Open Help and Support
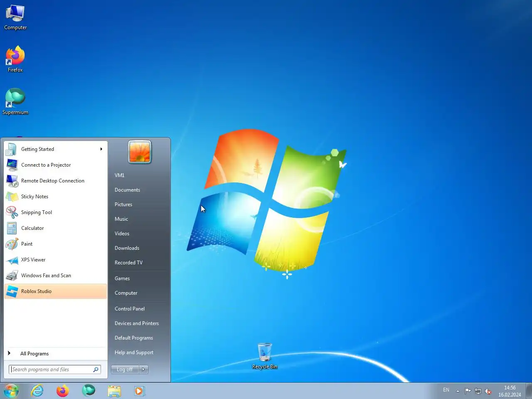532x399 pixels. tap(134, 352)
